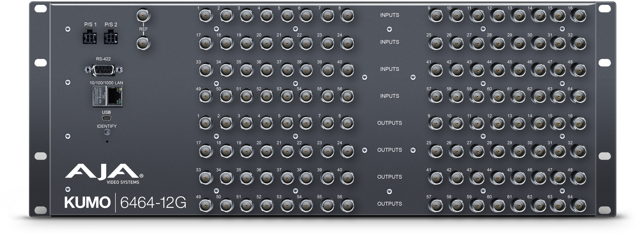
Task: Select output BNC connector 57
Action: point(436,205)
